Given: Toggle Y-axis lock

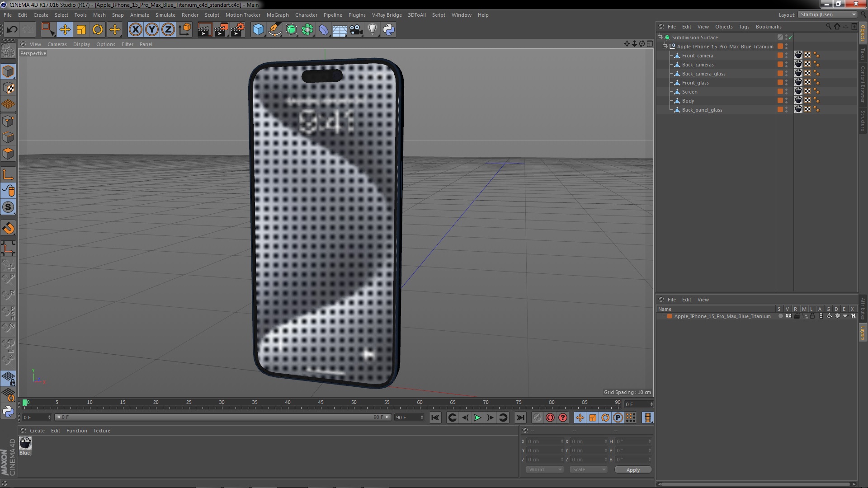Looking at the screenshot, I should (152, 30).
